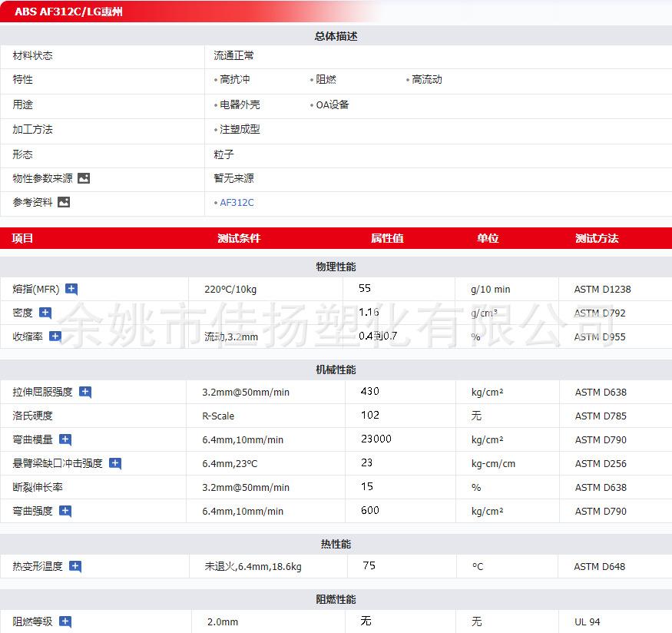Expand 热变形温度 using its plus icon

click(75, 566)
